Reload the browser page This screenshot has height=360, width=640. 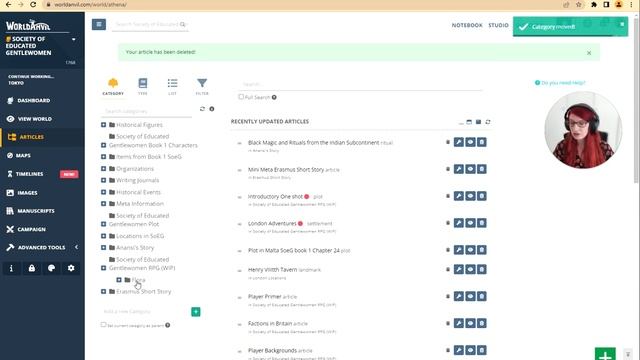33,5
